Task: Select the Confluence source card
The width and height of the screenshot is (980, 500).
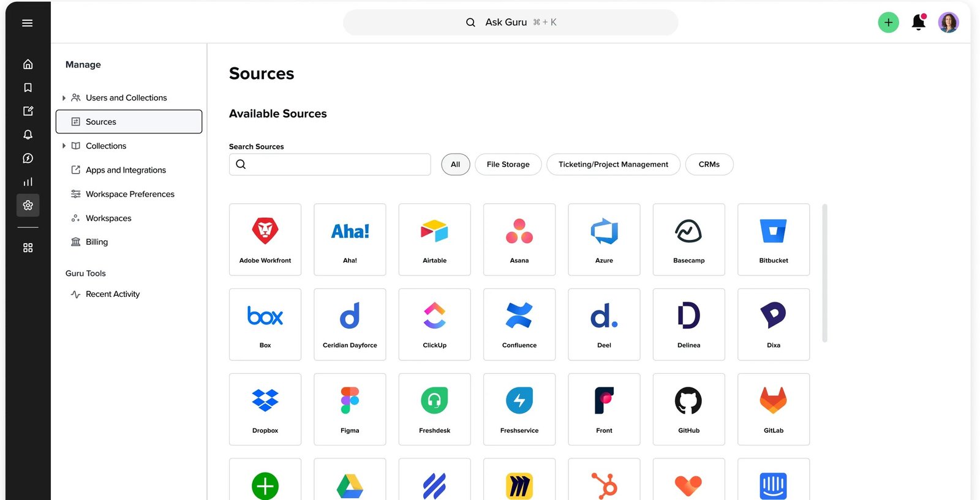Action: 519,324
